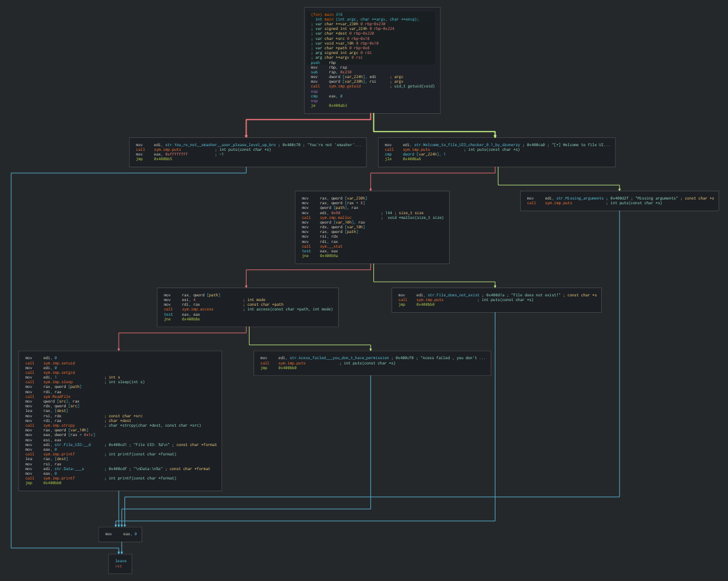The height and width of the screenshot is (581, 728).
Task: Click the str.Acess_failed string reference
Action: [339, 358]
